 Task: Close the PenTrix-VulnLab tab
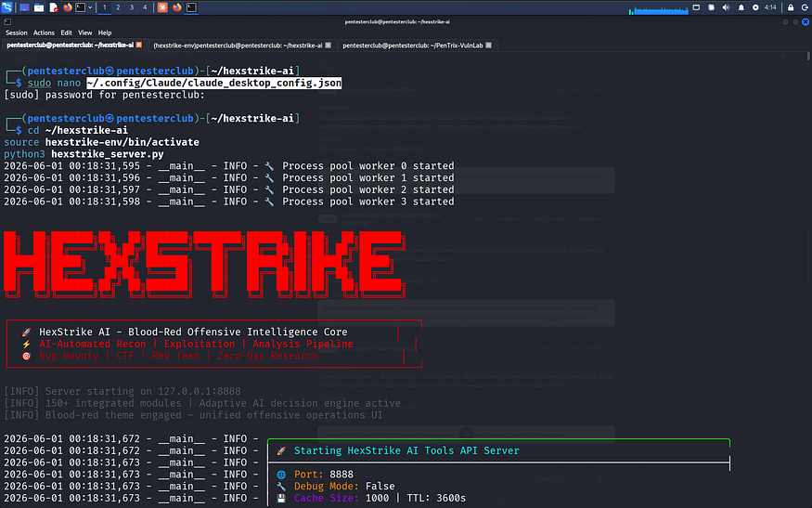pos(489,46)
